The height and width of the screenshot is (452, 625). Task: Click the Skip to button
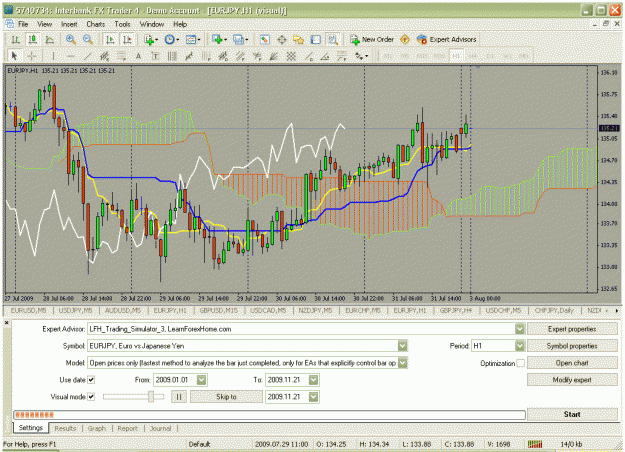pos(226,397)
